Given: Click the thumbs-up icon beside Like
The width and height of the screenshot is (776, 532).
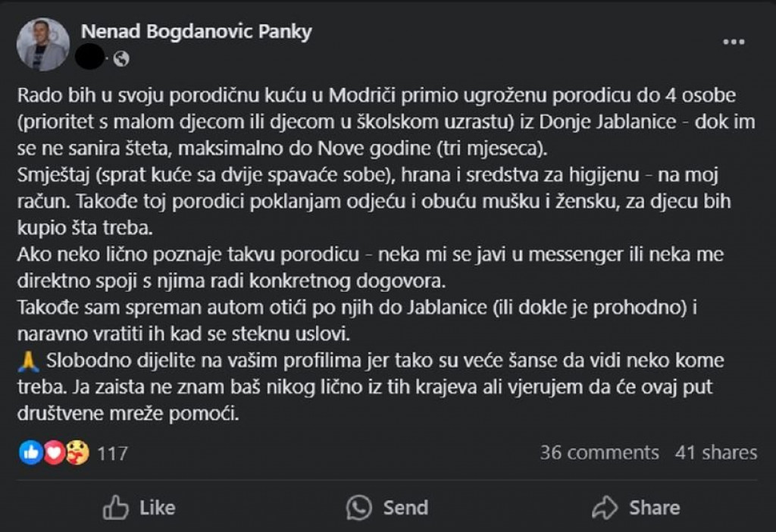Looking at the screenshot, I should point(117,507).
